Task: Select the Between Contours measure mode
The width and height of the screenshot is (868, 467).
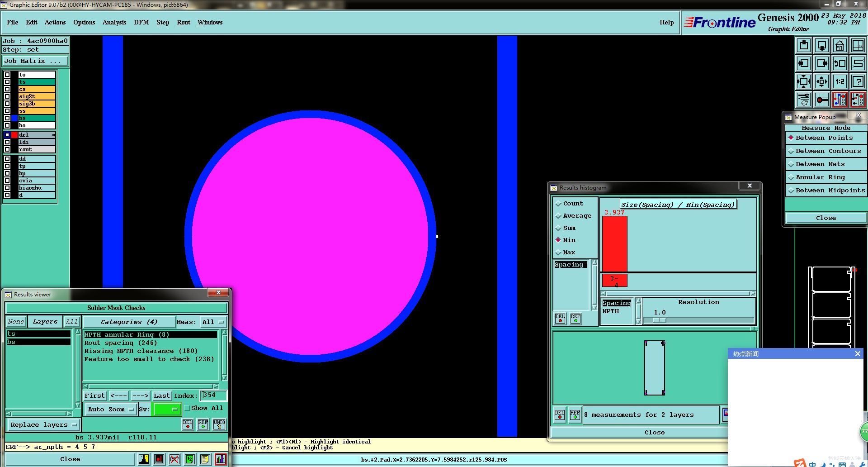Action: (826, 151)
